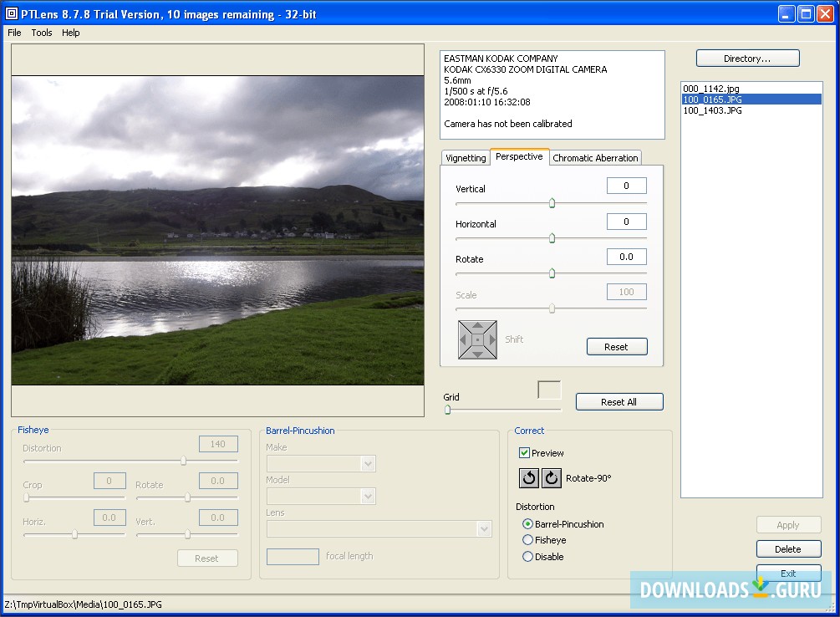Click the Fisheye Crop slider handle
The image size is (840, 617).
click(26, 497)
